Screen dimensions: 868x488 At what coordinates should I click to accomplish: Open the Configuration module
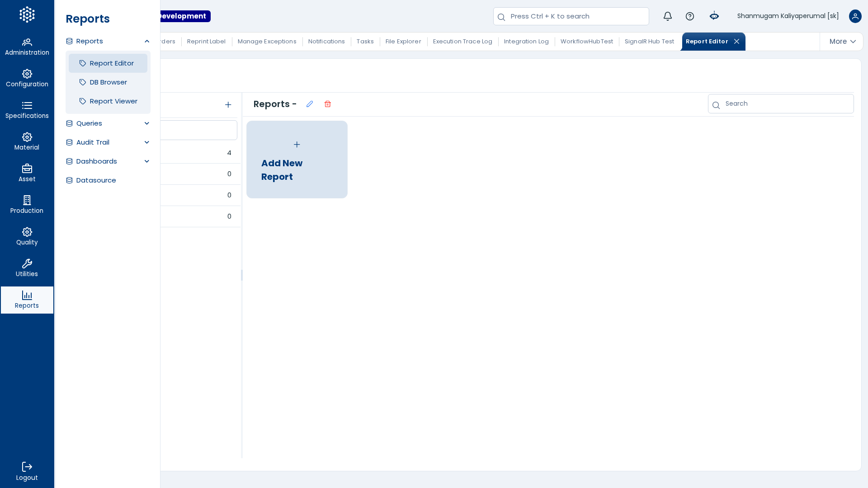point(27,79)
